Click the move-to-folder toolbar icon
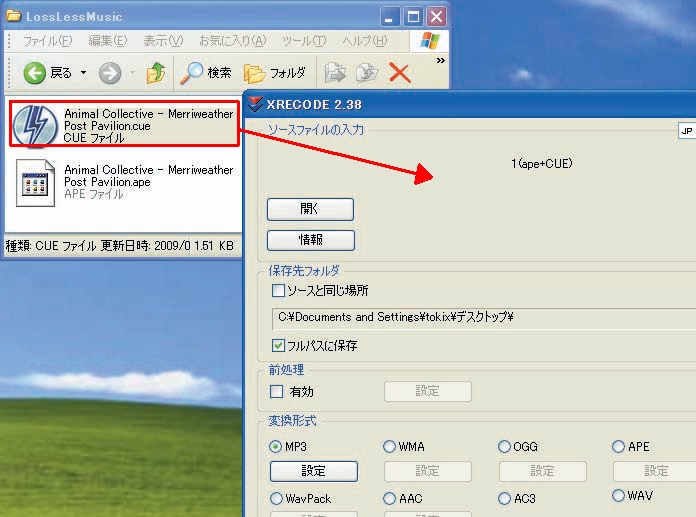The height and width of the screenshot is (517, 696). 335,73
